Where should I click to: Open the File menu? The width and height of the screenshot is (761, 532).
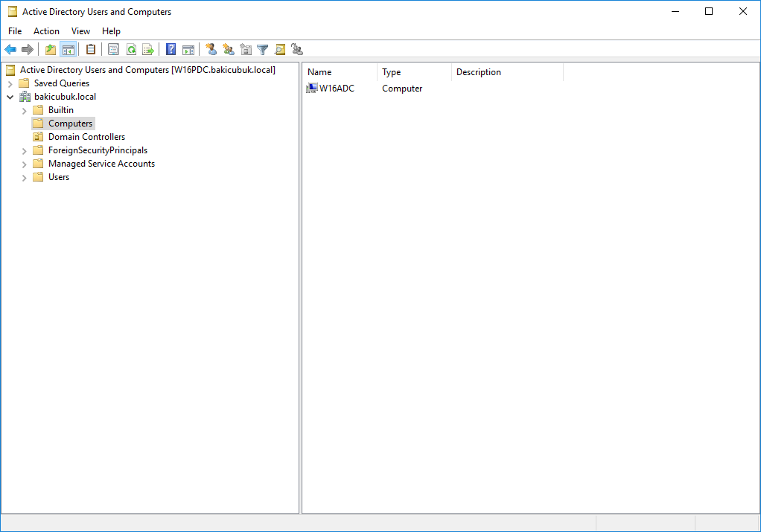(x=15, y=31)
